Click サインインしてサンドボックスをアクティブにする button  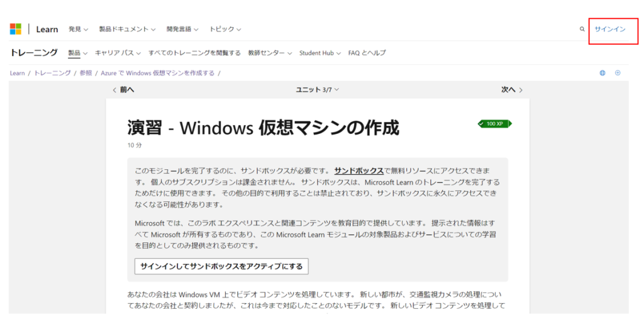click(x=221, y=266)
